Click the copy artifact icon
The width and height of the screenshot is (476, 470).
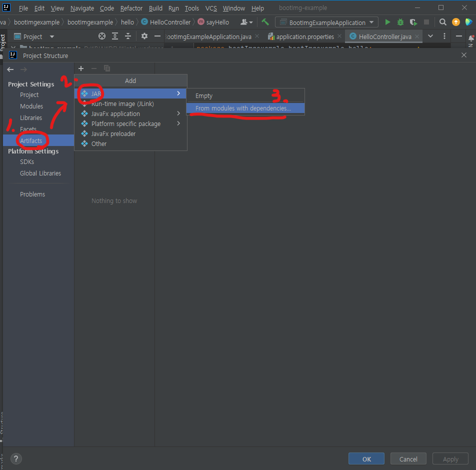click(107, 68)
